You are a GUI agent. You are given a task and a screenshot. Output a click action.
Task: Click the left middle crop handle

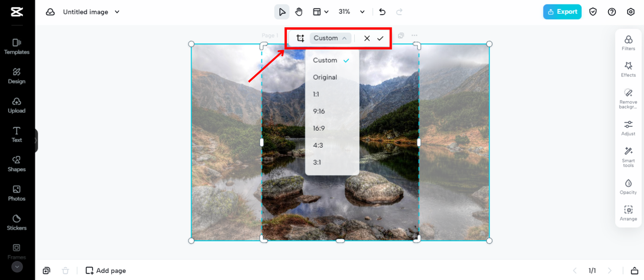pos(262,142)
